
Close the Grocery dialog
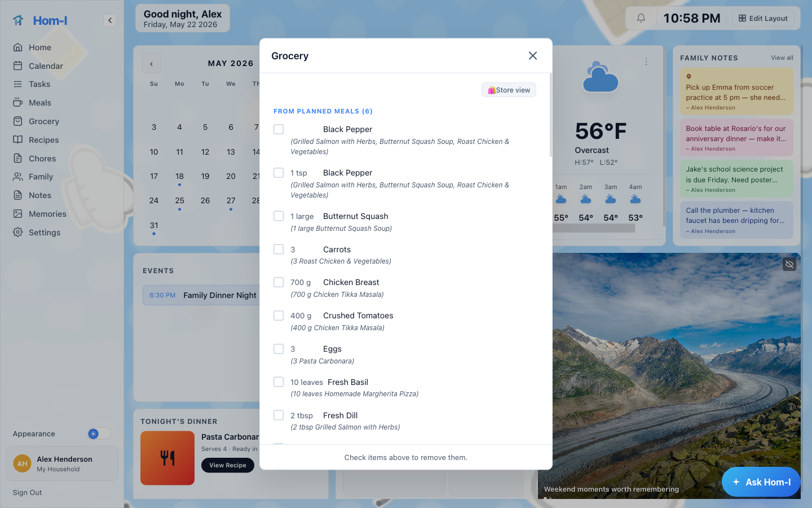click(533, 56)
